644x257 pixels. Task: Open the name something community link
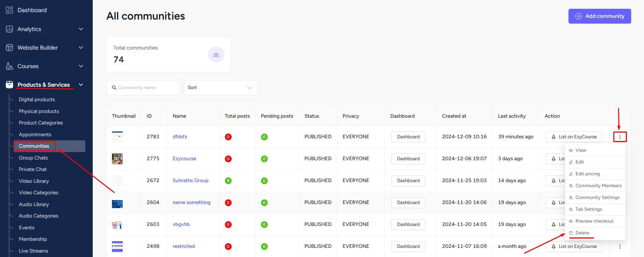[192, 202]
